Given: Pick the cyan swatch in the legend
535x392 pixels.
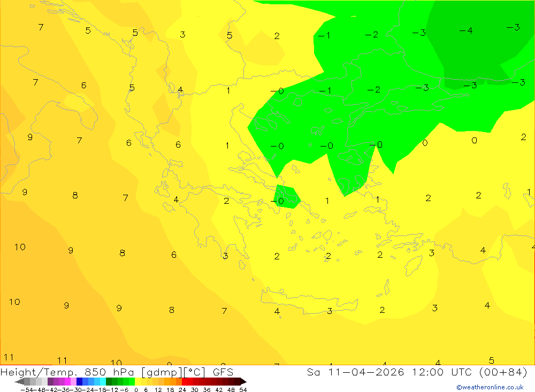Looking at the screenshot, I should pos(103,381).
